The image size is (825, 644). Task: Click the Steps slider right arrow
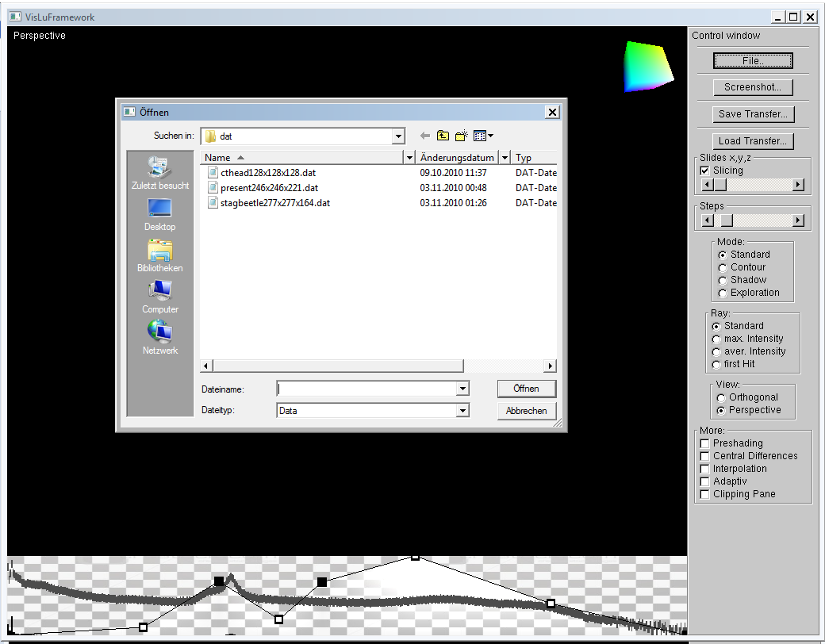coord(799,220)
